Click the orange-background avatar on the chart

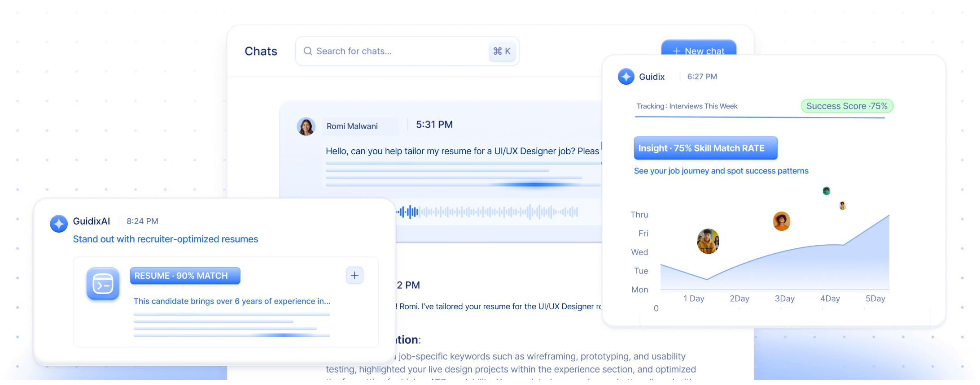pos(782,221)
